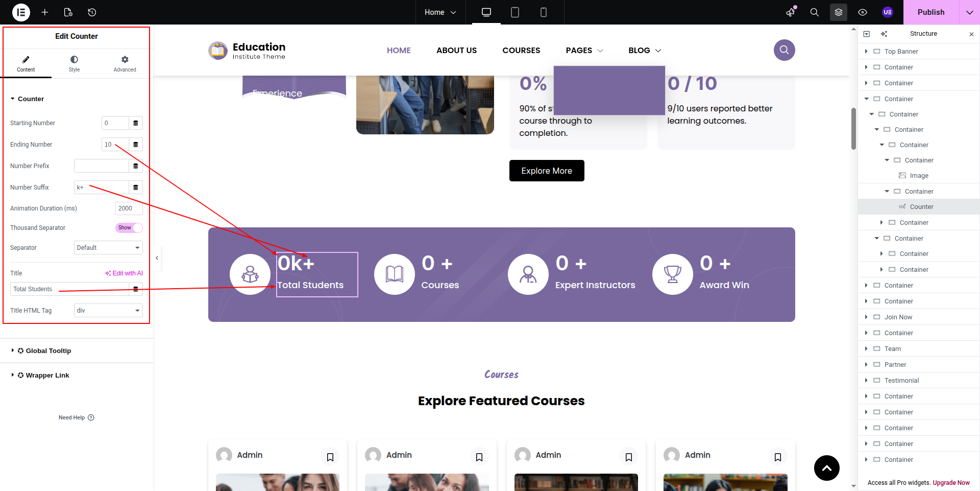This screenshot has height=491, width=980.
Task: Select the Counter item in Structure
Action: 921,207
